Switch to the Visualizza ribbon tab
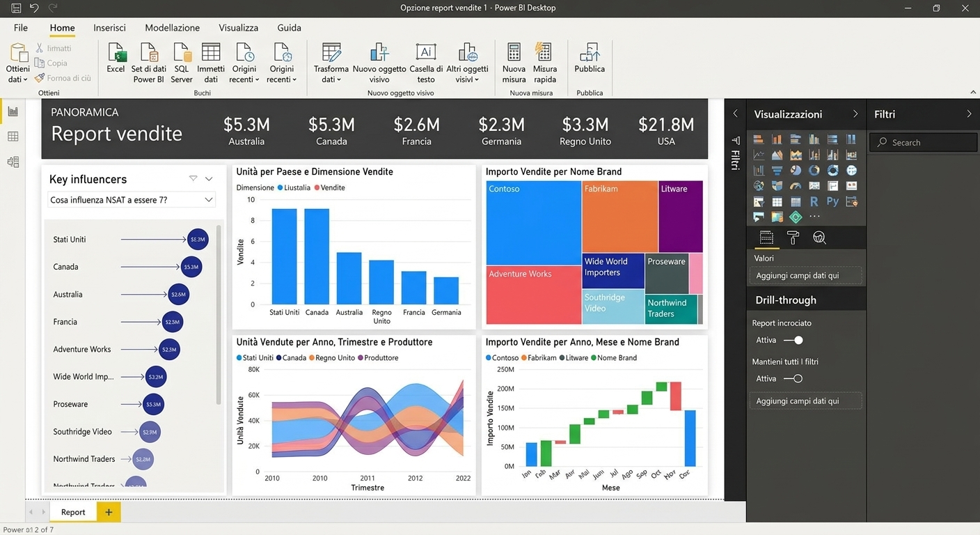 (x=238, y=28)
